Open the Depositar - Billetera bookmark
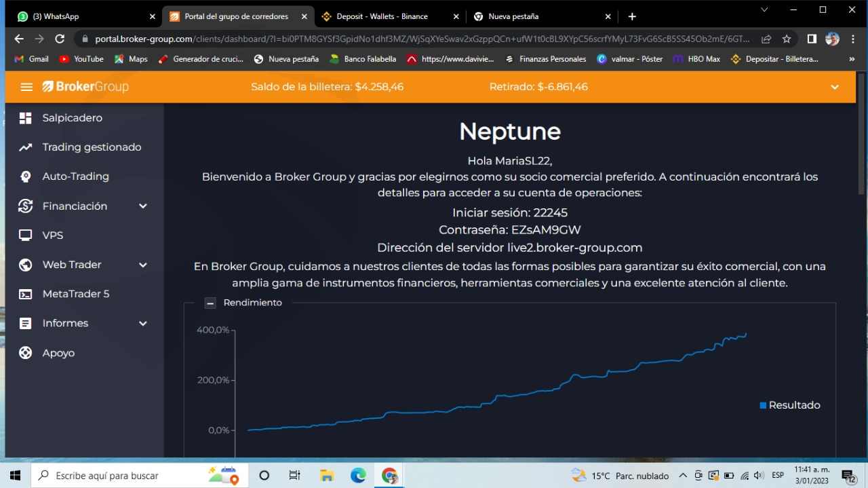This screenshot has height=488, width=868. pyautogui.click(x=774, y=59)
